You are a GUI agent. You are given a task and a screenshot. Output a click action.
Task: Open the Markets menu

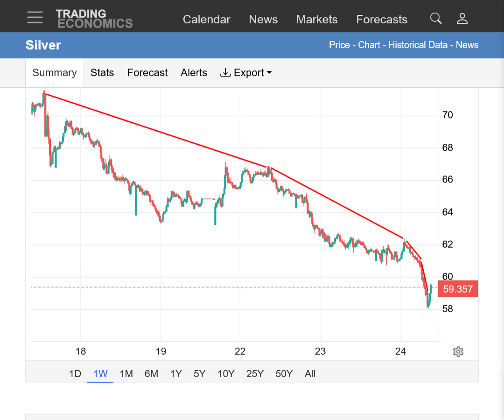pyautogui.click(x=317, y=19)
